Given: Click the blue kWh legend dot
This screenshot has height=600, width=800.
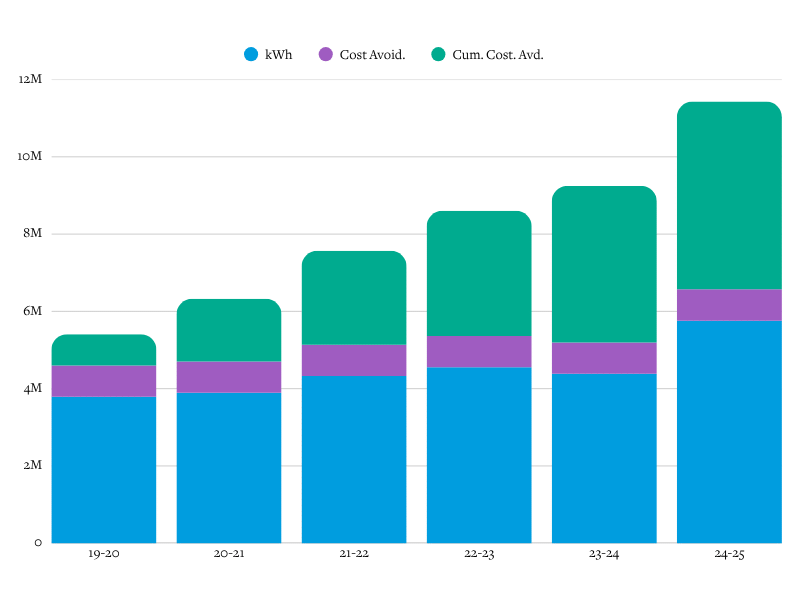Looking at the screenshot, I should 251,55.
